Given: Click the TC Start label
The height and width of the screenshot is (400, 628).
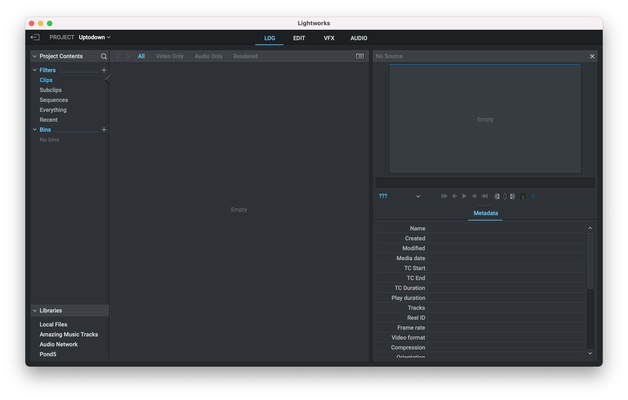Looking at the screenshot, I should click(415, 268).
